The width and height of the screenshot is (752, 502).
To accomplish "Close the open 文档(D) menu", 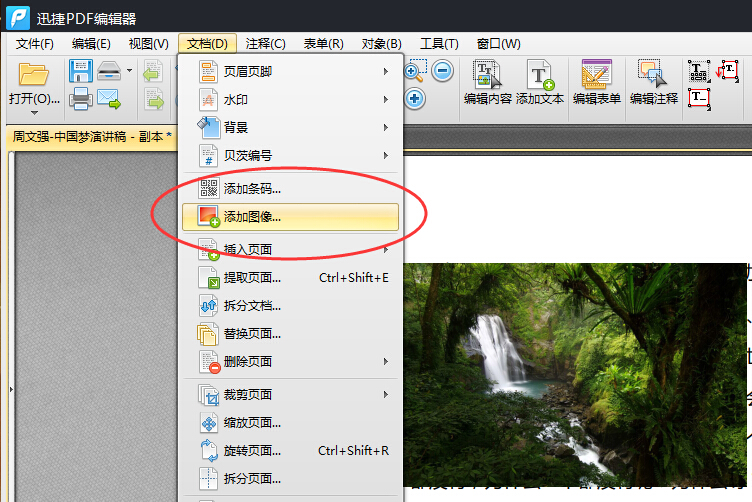I will pos(207,44).
